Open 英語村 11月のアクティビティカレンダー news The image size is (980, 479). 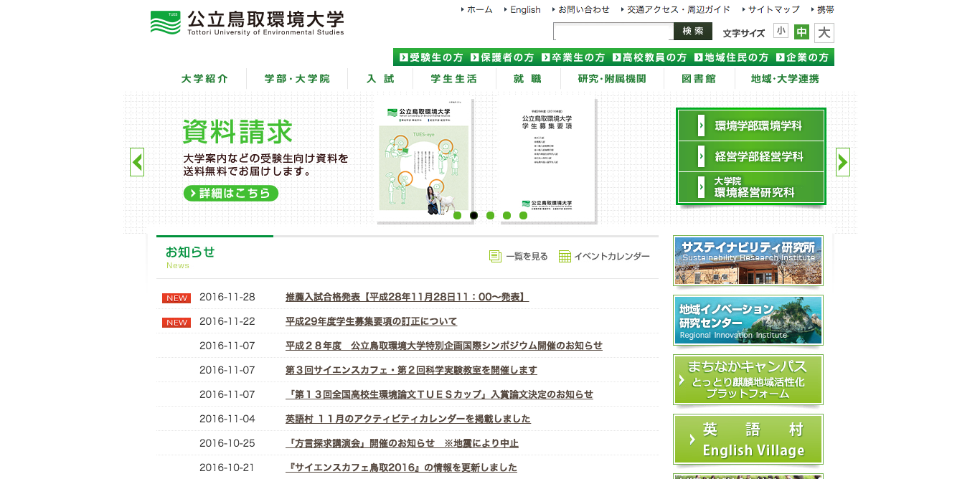(408, 419)
